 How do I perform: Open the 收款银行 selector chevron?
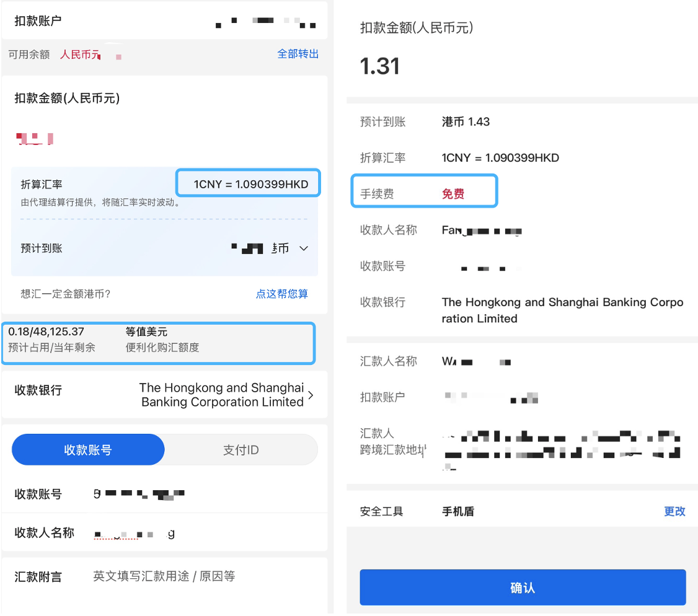pyautogui.click(x=311, y=395)
